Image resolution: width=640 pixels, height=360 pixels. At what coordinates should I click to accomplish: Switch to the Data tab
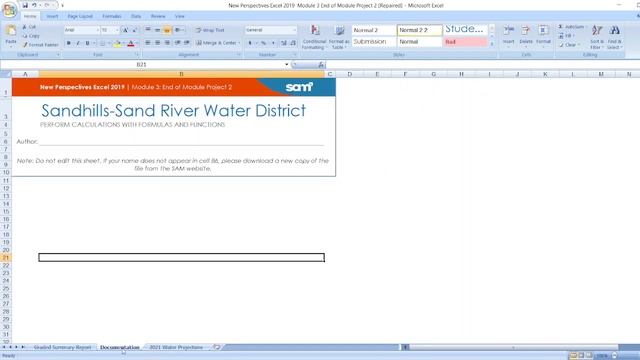136,16
